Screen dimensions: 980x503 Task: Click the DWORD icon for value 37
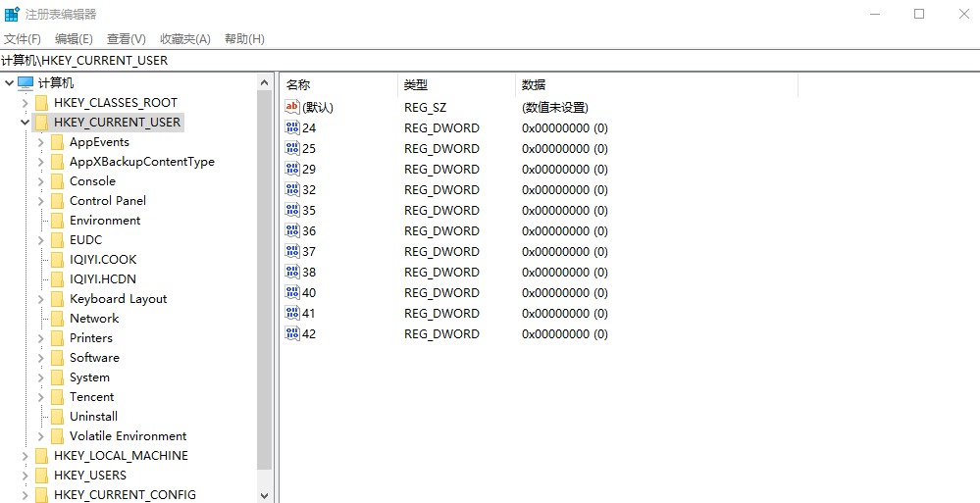(x=292, y=252)
